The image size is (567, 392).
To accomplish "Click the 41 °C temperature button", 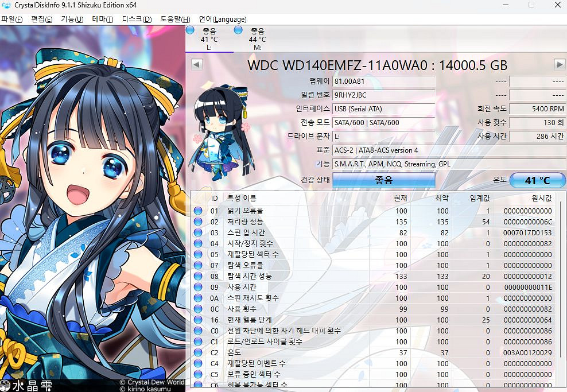I will tap(537, 180).
